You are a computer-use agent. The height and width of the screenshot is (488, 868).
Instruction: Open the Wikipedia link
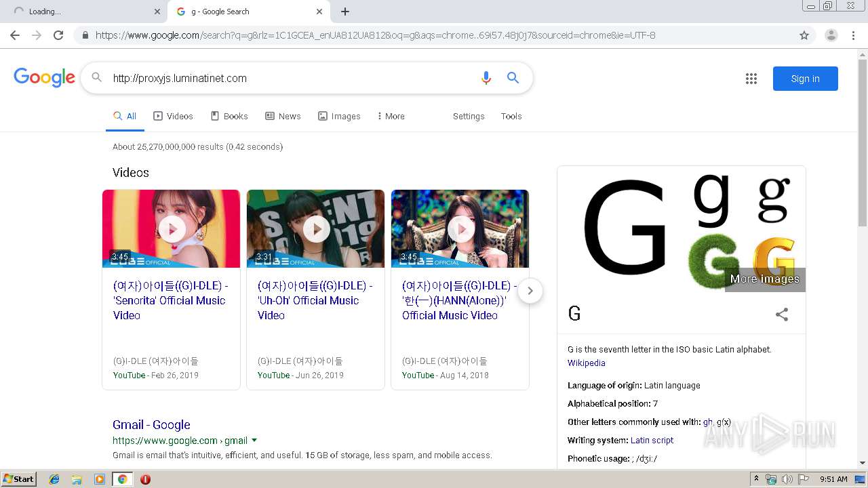[587, 363]
